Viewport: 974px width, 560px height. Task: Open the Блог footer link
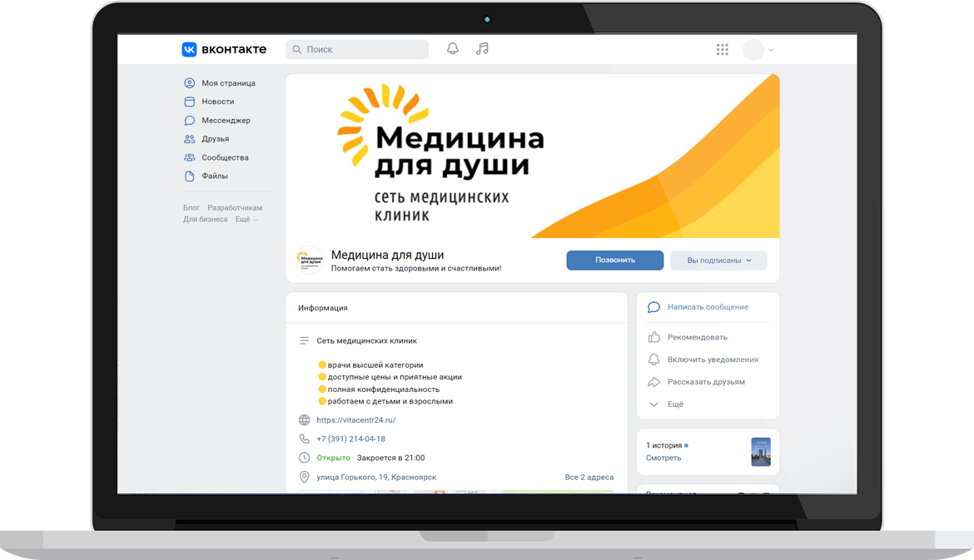[191, 207]
